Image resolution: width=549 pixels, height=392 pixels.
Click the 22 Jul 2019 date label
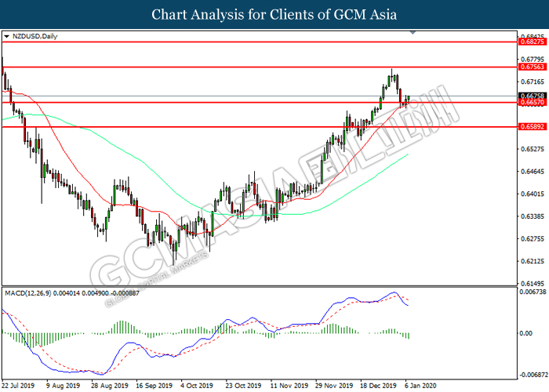click(17, 386)
